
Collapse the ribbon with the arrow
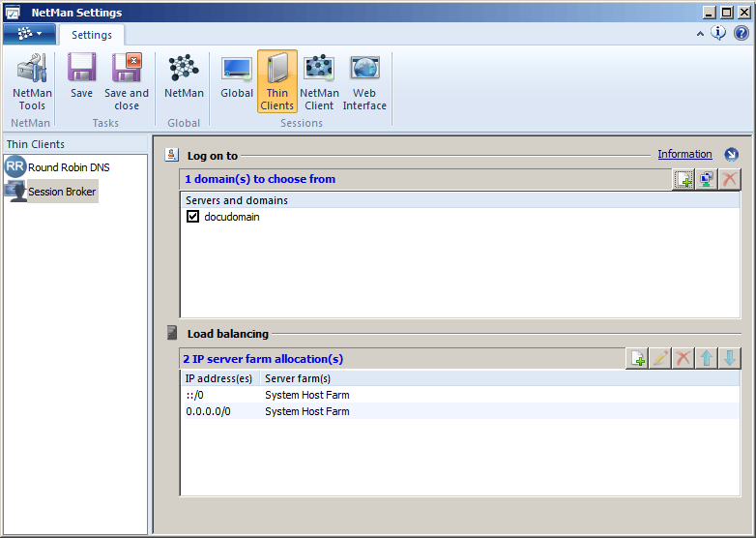coord(700,33)
